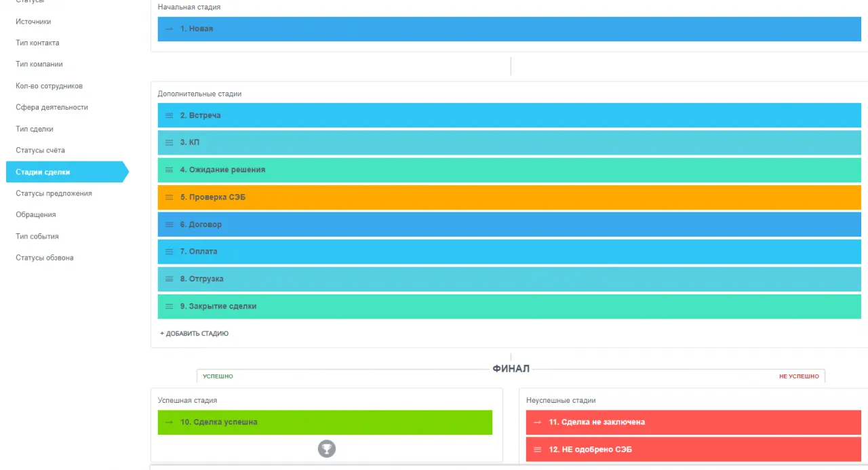
Task: Select Тип сделки in the sidebar menu
Action: pos(35,129)
